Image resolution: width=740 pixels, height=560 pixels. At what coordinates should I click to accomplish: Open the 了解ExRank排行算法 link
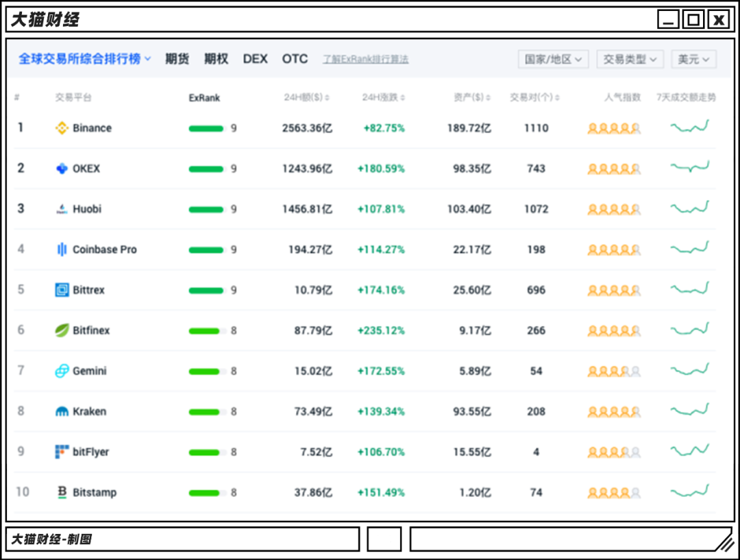tap(366, 59)
